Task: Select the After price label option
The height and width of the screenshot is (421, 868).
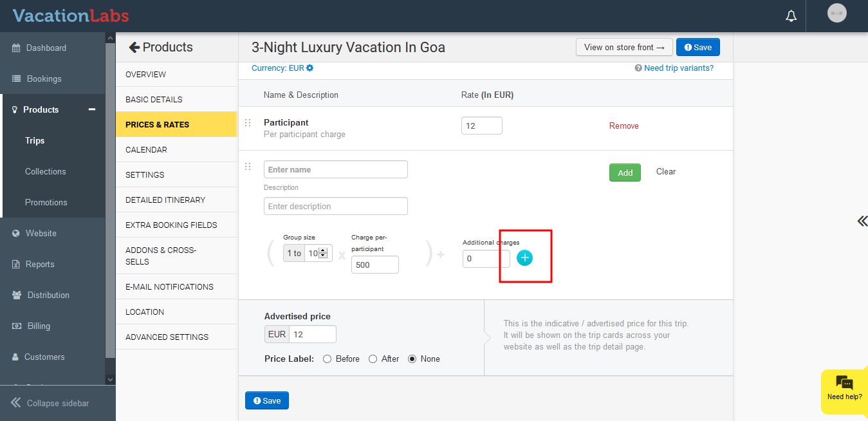Action: point(373,359)
